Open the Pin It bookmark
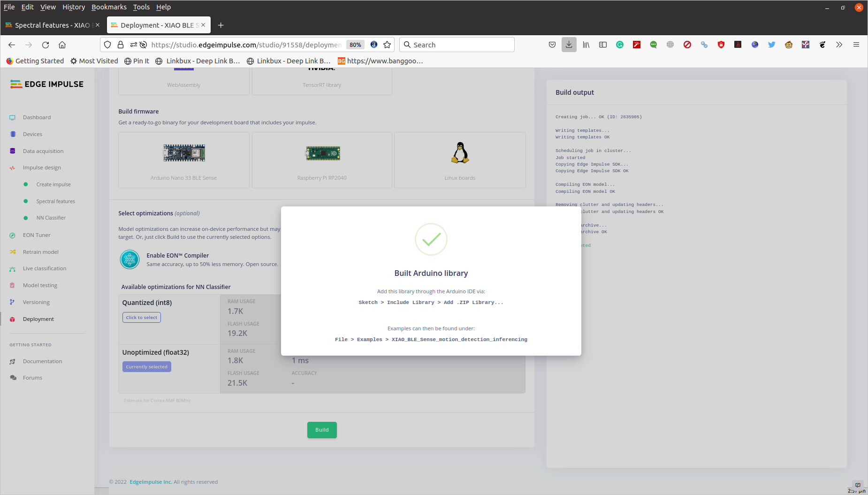The width and height of the screenshot is (868, 495). point(137,61)
